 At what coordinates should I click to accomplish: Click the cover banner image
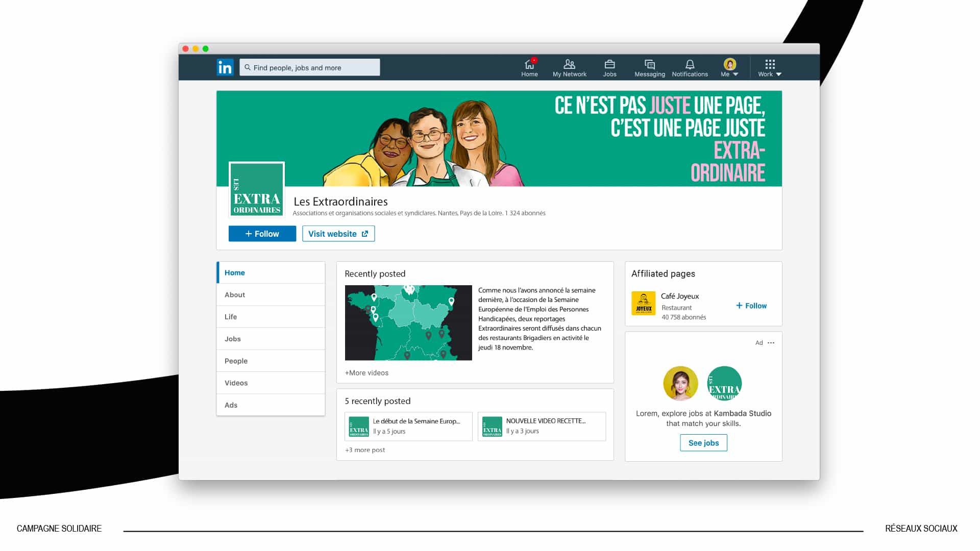point(499,138)
